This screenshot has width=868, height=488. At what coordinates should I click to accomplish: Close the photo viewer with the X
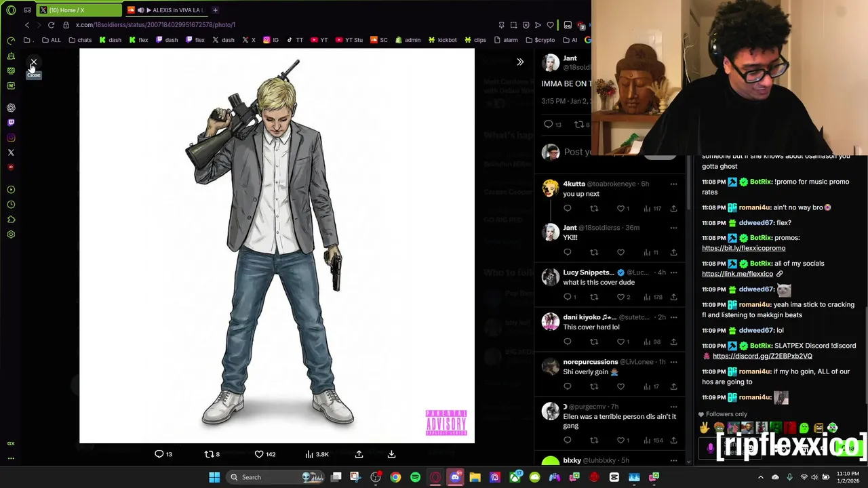click(x=33, y=62)
